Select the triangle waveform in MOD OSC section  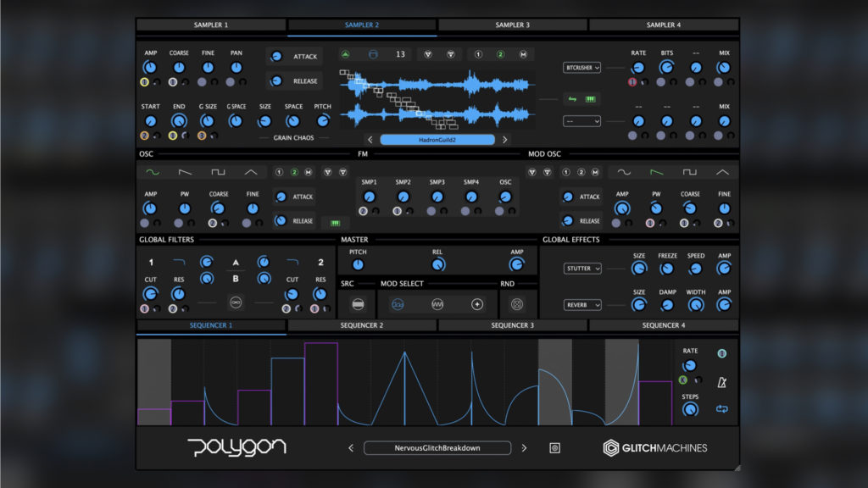722,172
